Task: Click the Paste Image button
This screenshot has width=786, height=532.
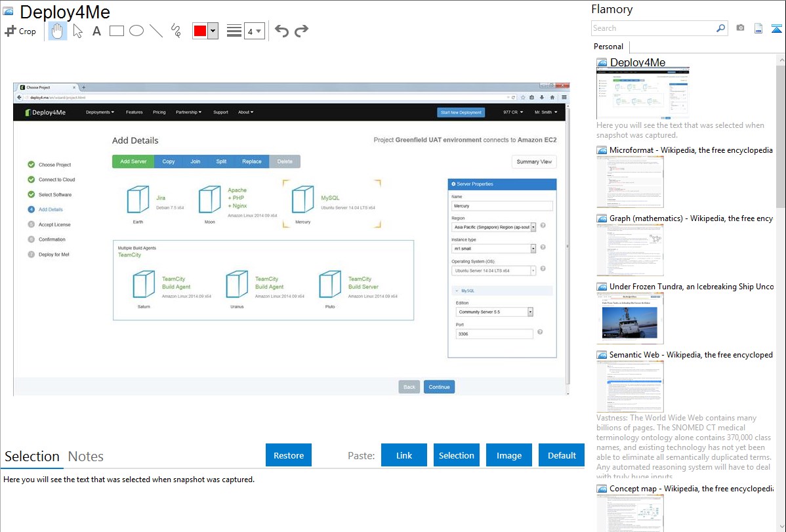Action: click(x=508, y=455)
